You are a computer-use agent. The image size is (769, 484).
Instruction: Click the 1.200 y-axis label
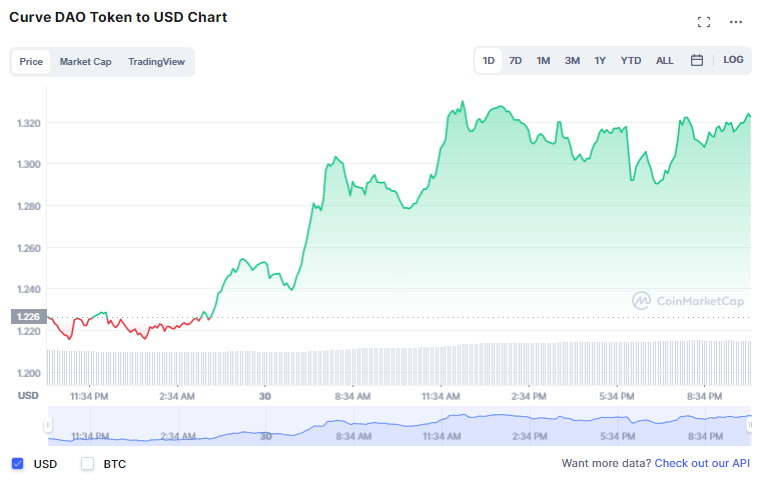[29, 373]
